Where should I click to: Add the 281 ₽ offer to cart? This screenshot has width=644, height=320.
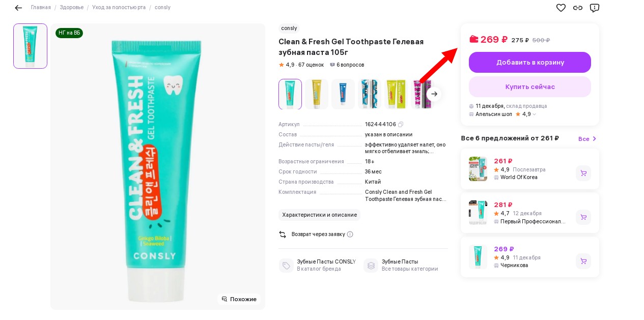(x=583, y=217)
